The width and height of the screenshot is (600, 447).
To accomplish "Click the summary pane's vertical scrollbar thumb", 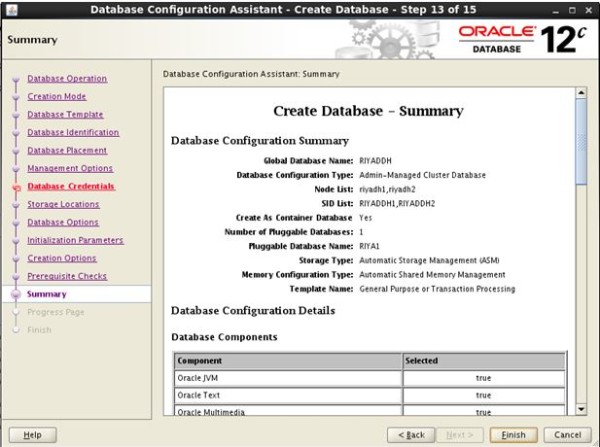I will point(581,142).
